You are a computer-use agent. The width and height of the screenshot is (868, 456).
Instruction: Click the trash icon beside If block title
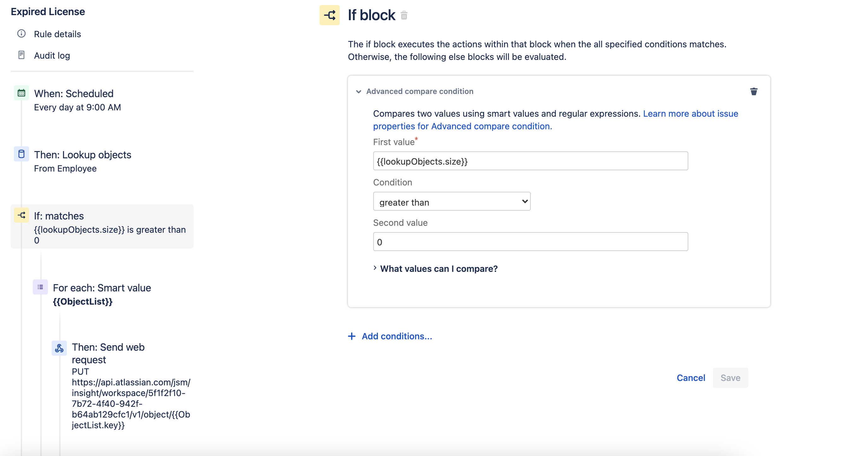coord(404,15)
